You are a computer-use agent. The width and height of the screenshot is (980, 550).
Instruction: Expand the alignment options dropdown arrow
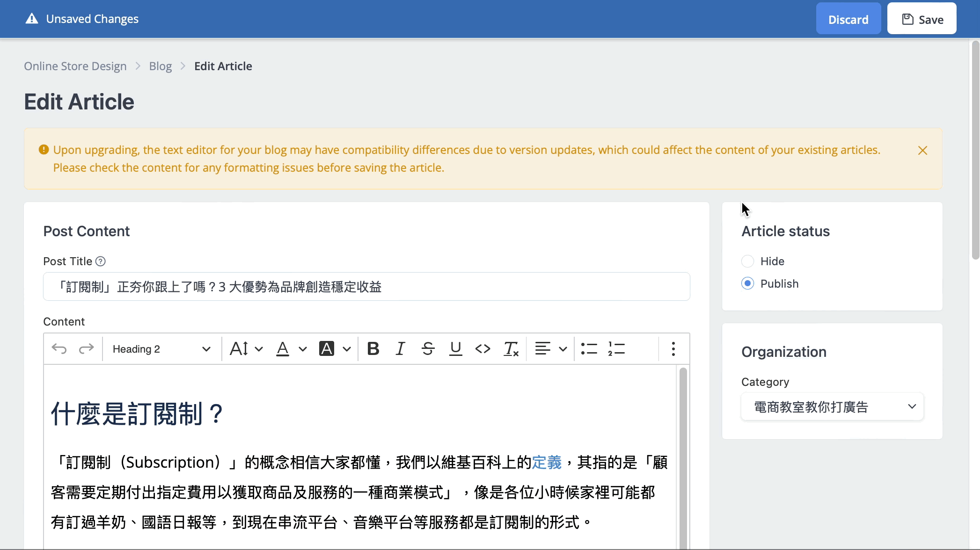point(563,349)
